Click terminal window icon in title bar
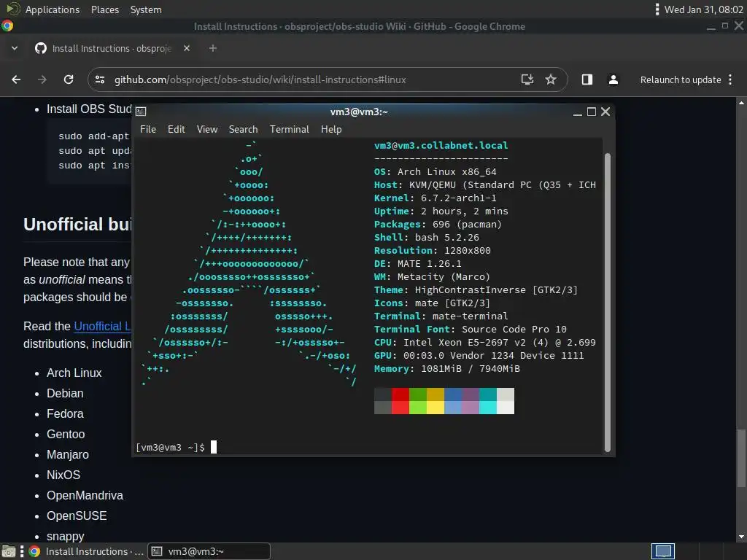747x560 pixels. point(141,112)
